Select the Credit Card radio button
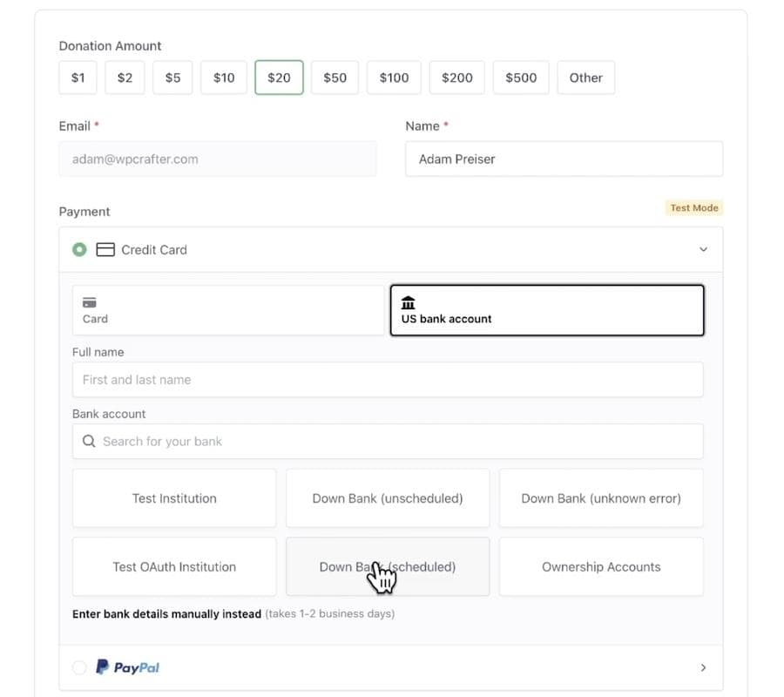The height and width of the screenshot is (697, 784). [79, 250]
